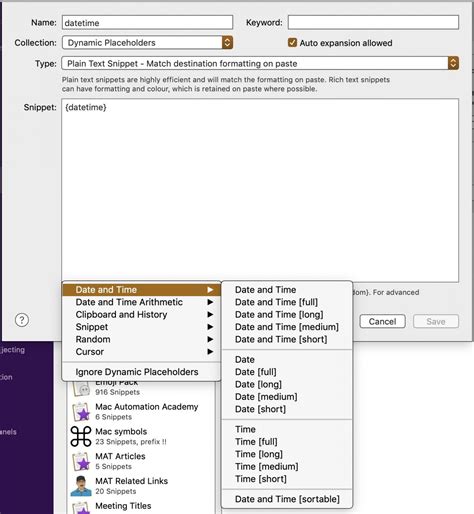The image size is (474, 514).
Task: Click the Meeting Titles collection icon
Action: point(81,508)
